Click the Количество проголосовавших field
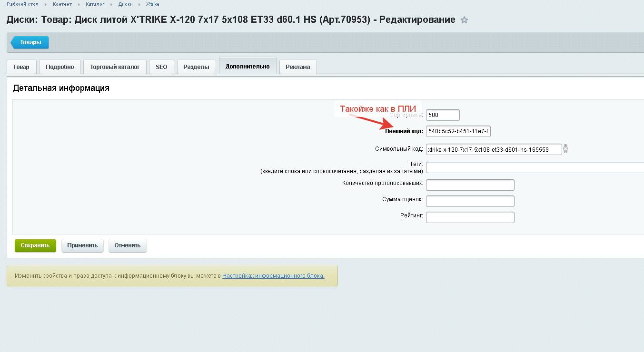The height and width of the screenshot is (352, 644). (x=470, y=185)
